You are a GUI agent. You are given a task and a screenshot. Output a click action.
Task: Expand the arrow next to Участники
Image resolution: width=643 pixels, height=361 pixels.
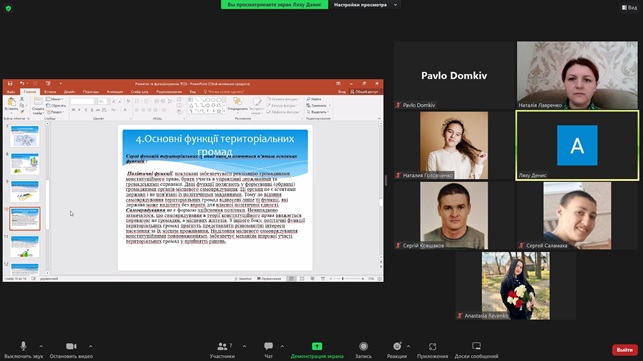[244, 346]
